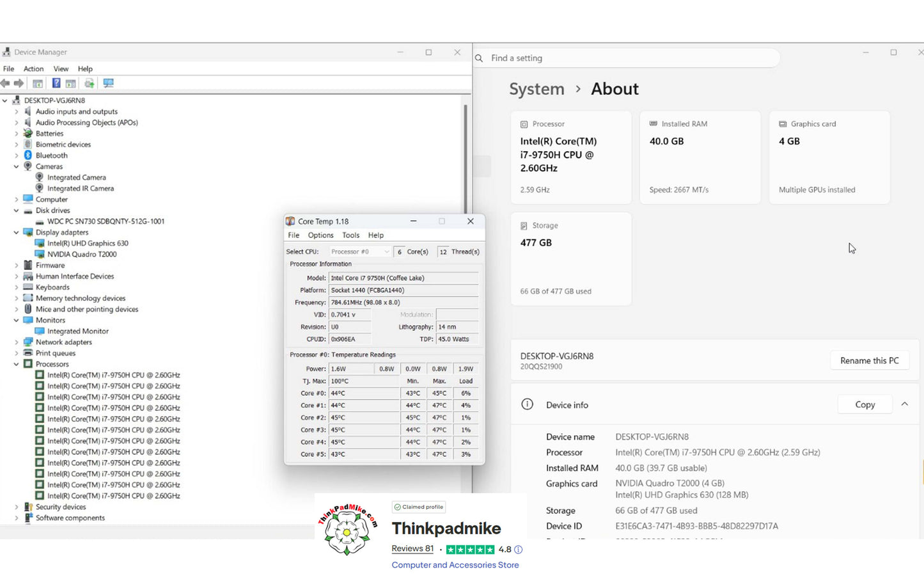Click the Copy button for Device info
The width and height of the screenshot is (924, 581).
pos(865,404)
